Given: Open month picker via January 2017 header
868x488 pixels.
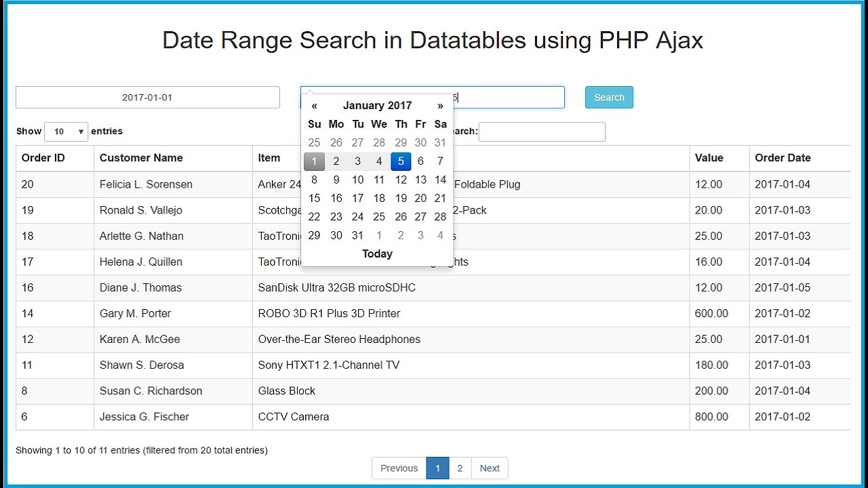Looking at the screenshot, I should [377, 105].
